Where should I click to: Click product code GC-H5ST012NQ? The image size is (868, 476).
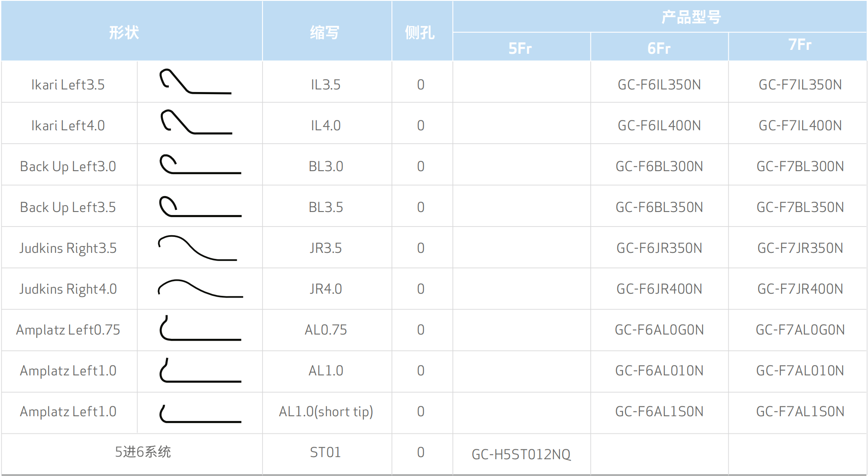pos(521,454)
